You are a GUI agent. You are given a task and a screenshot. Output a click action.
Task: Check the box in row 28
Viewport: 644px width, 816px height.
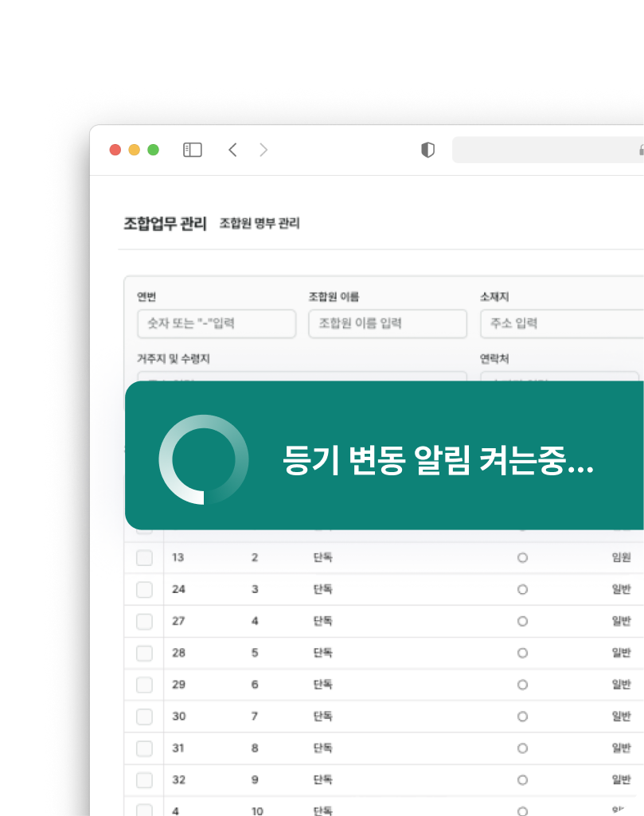pyautogui.click(x=144, y=653)
